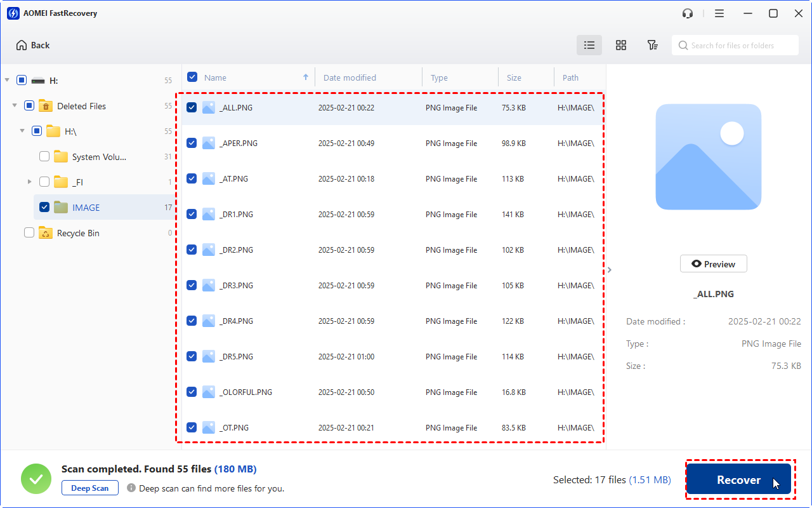The image size is (812, 508).
Task: Click the search magnifier icon
Action: [x=683, y=45]
